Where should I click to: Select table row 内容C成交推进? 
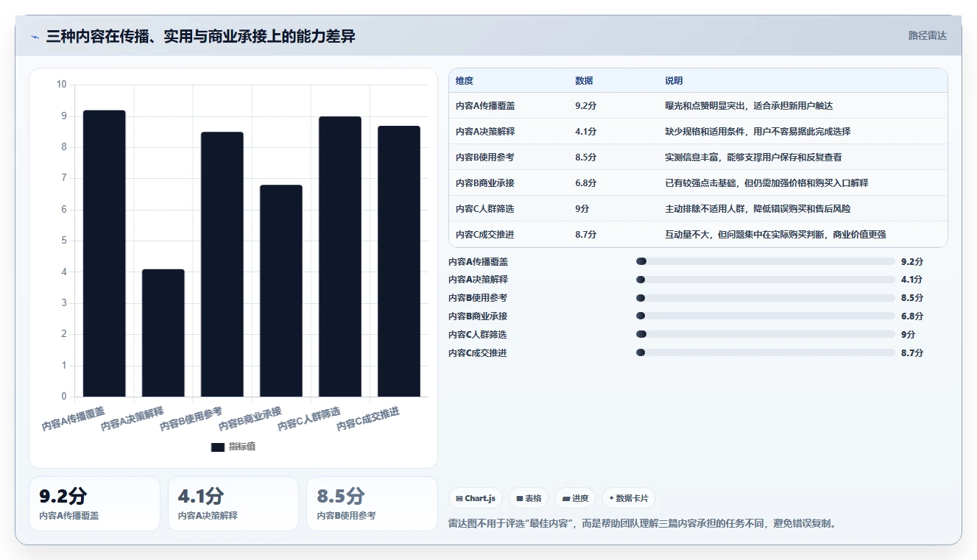698,234
